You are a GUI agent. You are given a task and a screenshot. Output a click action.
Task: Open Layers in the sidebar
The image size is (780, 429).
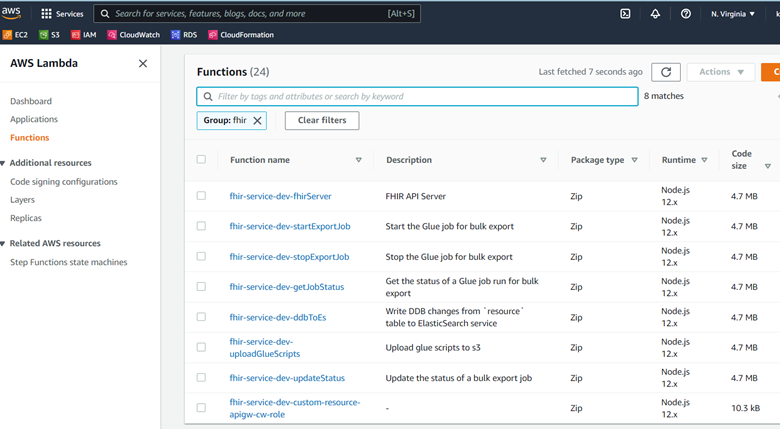[22, 200]
